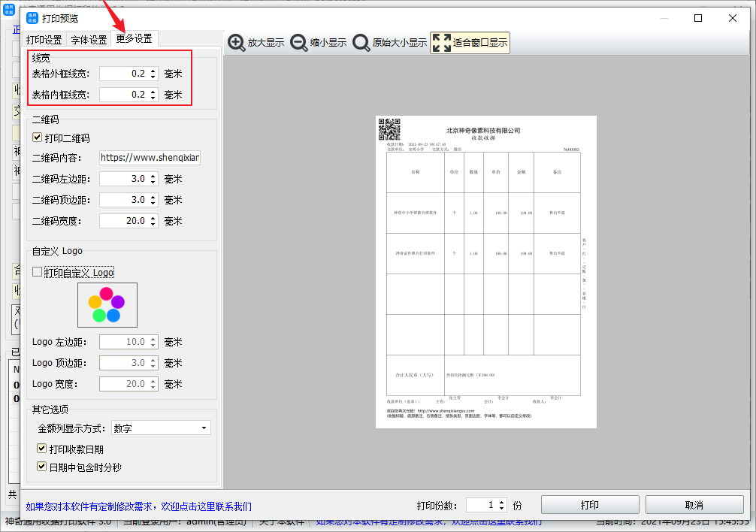Click the zoom out magnifier icon

[x=298, y=43]
